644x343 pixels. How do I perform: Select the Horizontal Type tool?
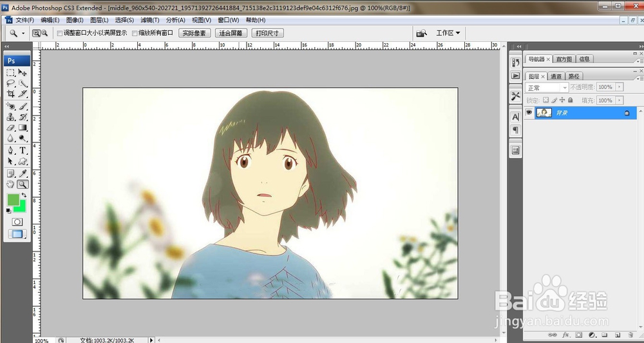23,150
